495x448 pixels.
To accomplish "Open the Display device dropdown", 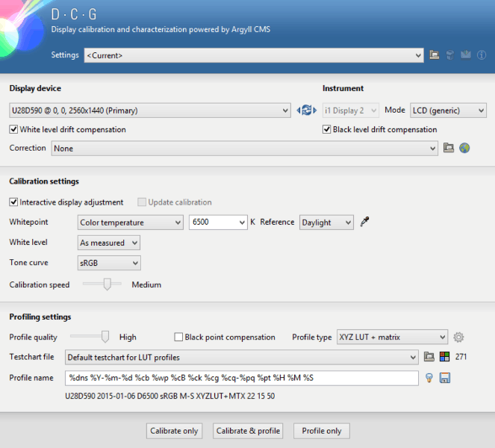I will 150,111.
